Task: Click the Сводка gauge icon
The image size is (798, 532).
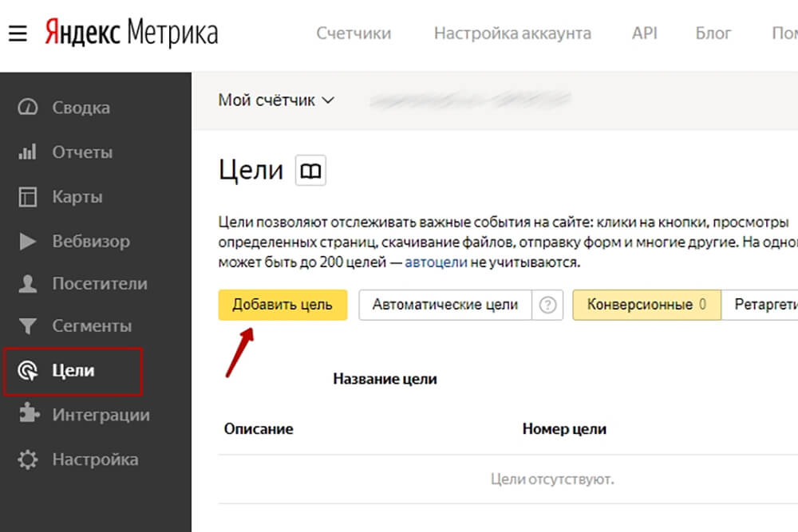Action: (x=27, y=108)
